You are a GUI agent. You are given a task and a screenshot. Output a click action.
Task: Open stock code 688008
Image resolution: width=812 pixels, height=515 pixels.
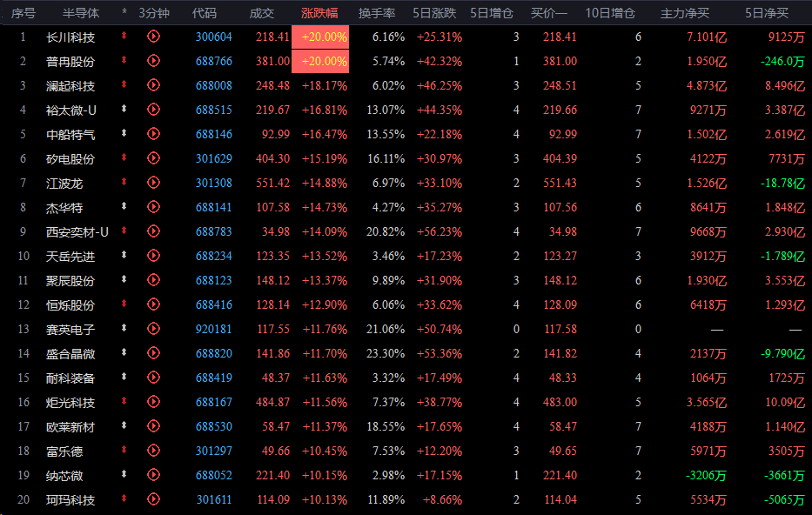[x=214, y=85]
